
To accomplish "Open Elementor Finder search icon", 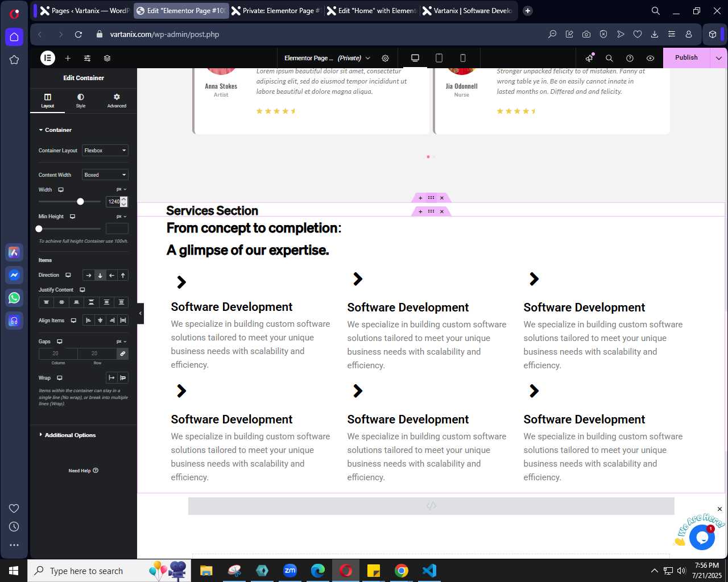I will 609,58.
